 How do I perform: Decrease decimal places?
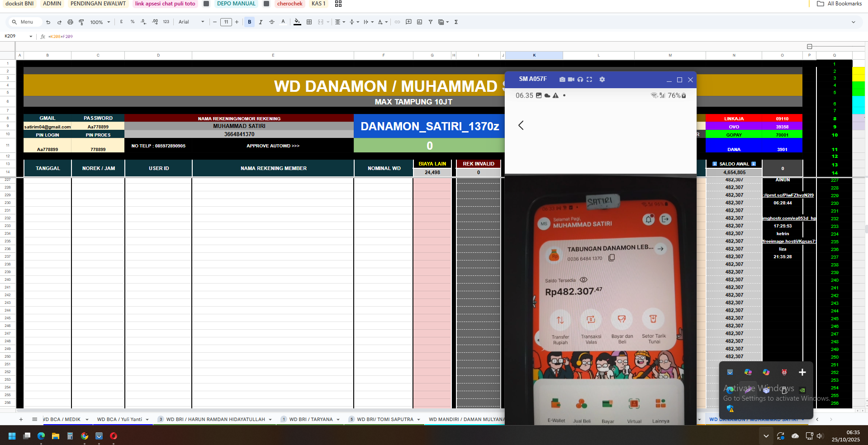[143, 22]
